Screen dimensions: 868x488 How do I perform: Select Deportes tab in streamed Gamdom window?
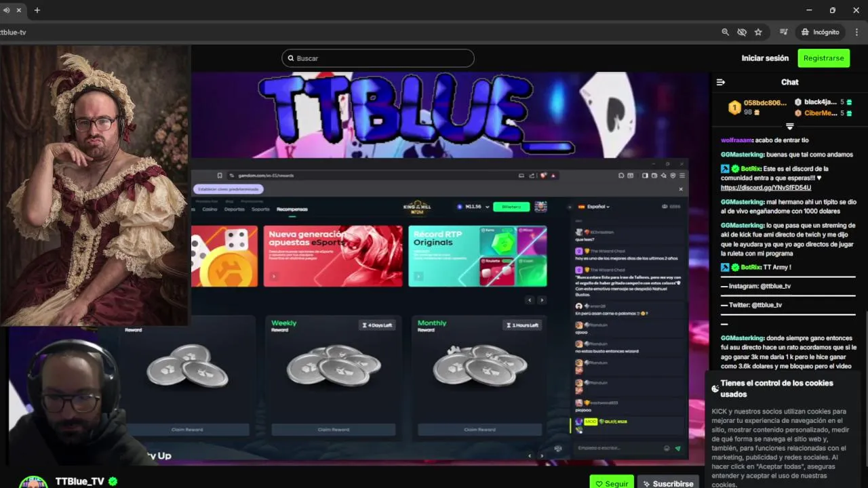tap(235, 209)
